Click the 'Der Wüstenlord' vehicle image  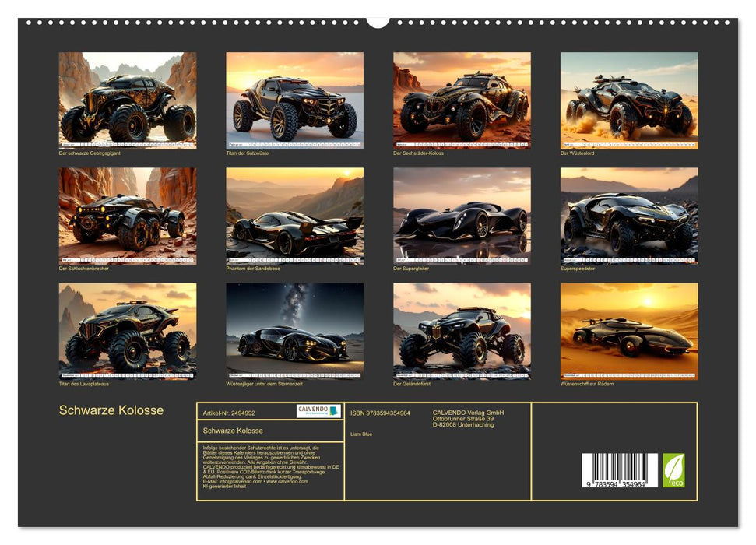pyautogui.click(x=629, y=100)
